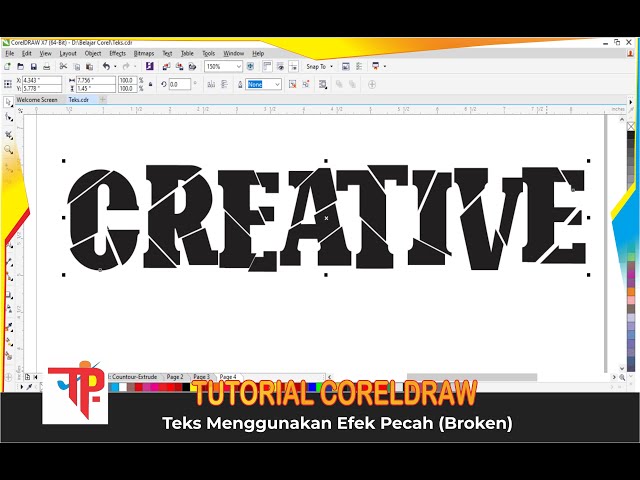Viewport: 640px width, 480px height.
Task: Switch to the Teks.cdr document tab
Action: (x=78, y=100)
